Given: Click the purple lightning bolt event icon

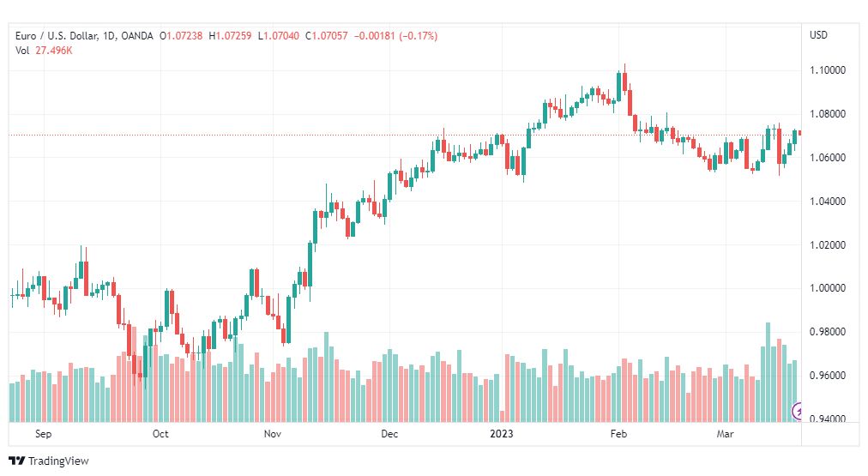Looking at the screenshot, I should pyautogui.click(x=797, y=411).
